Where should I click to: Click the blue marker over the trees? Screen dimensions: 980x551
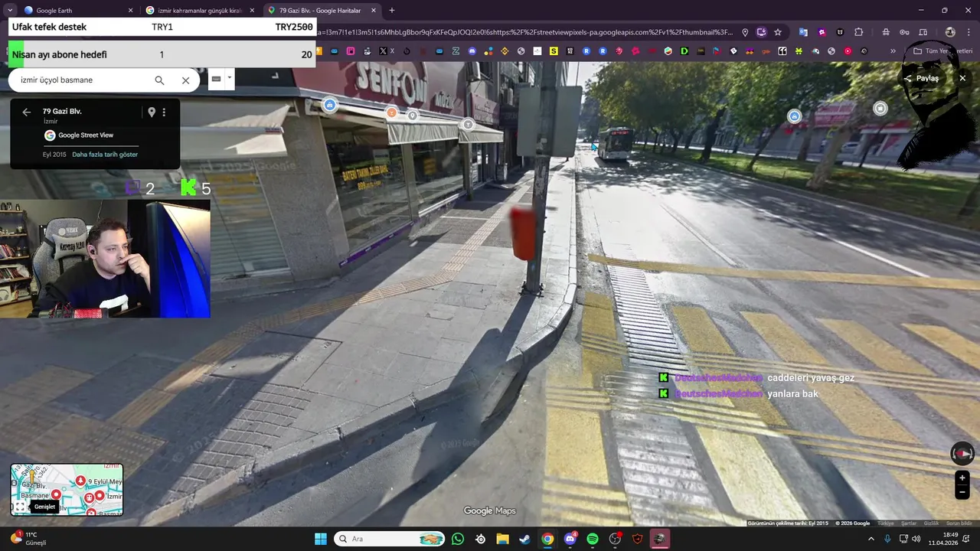pyautogui.click(x=794, y=116)
